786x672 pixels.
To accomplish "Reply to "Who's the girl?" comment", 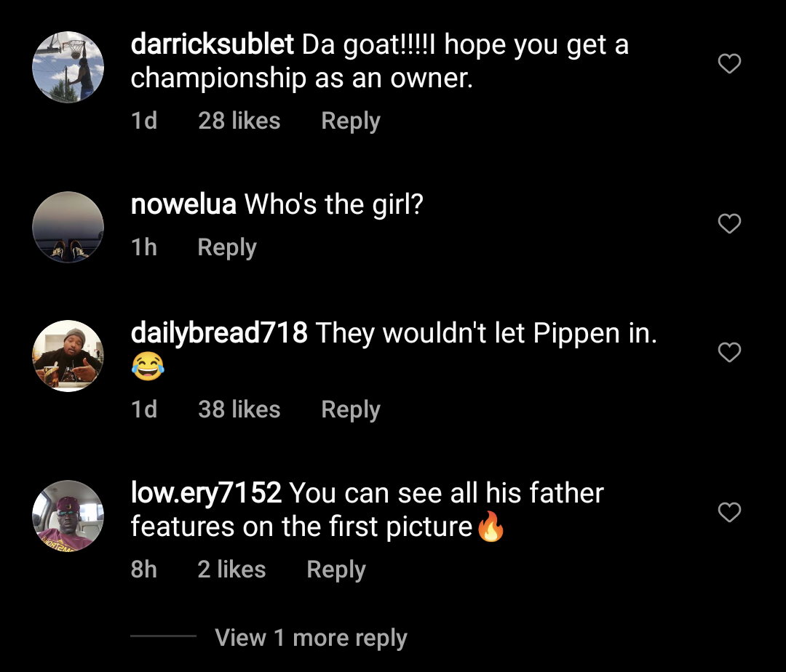I will (227, 247).
